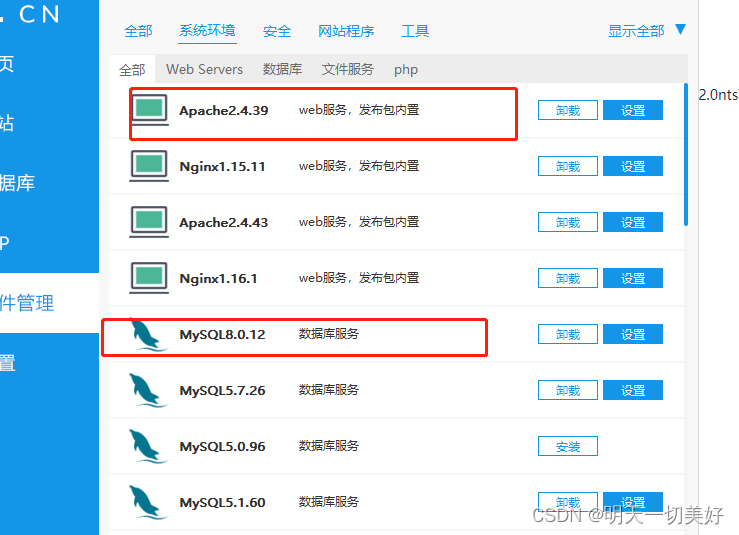Click 显示全部 filter label

tap(636, 31)
